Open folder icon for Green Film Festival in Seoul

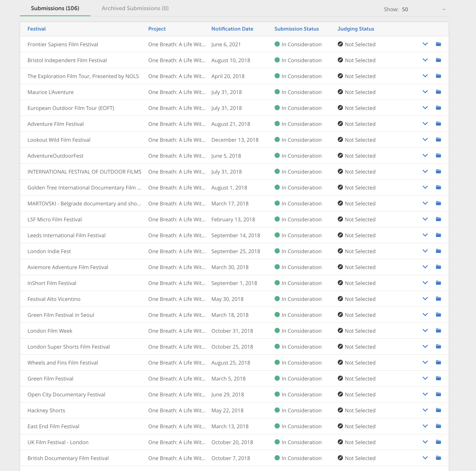[438, 315]
